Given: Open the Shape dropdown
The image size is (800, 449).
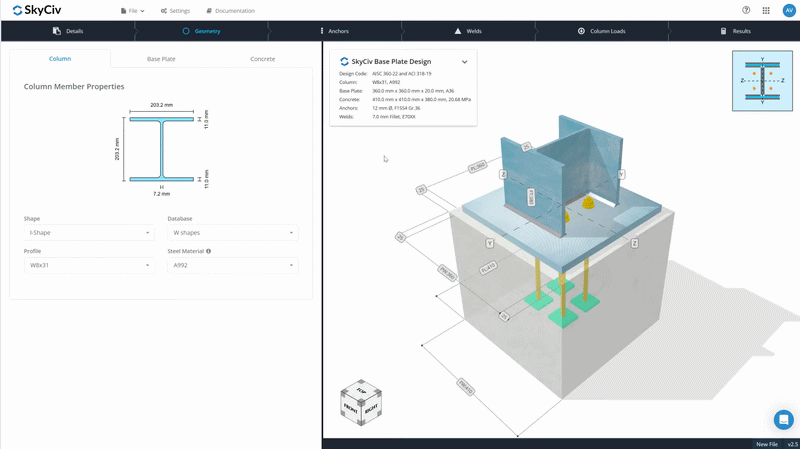Looking at the screenshot, I should [x=89, y=233].
